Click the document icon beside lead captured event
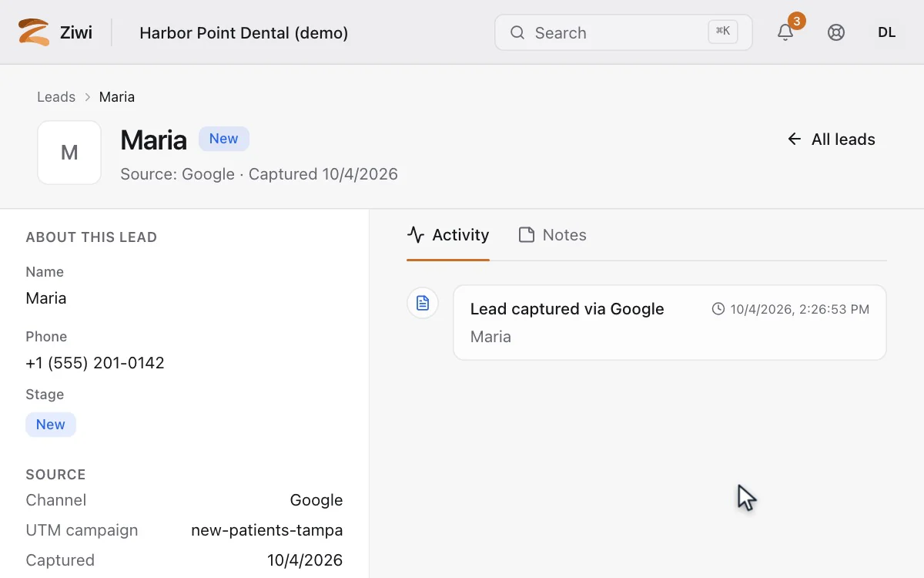Screen dimensions: 924x578 click(x=423, y=303)
